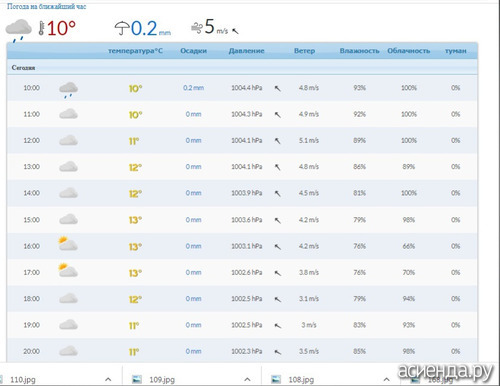The height and width of the screenshot is (386, 500).
Task: Click the wind direction arrow next to 5 m/s
Action: click(x=235, y=31)
